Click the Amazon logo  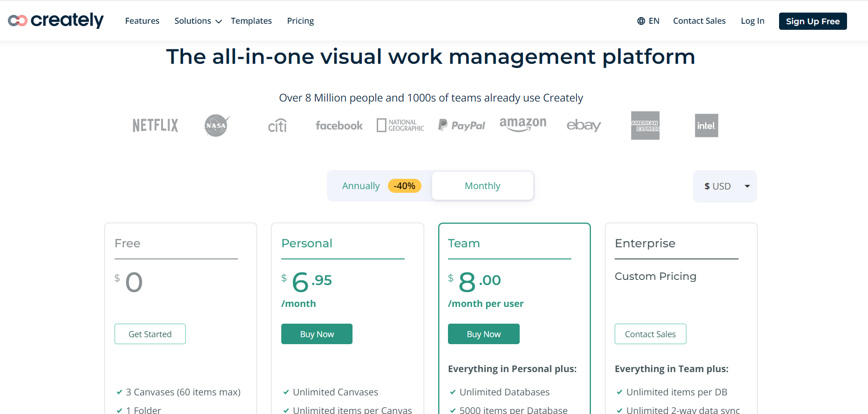(x=523, y=124)
